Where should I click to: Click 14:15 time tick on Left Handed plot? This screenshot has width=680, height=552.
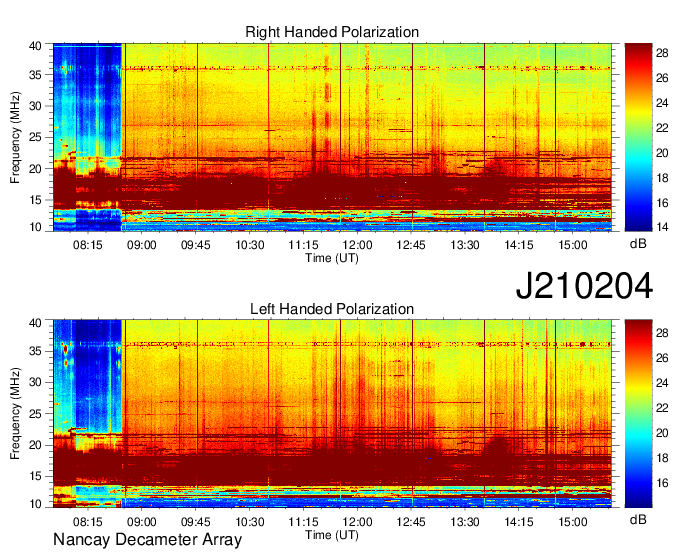tap(519, 521)
